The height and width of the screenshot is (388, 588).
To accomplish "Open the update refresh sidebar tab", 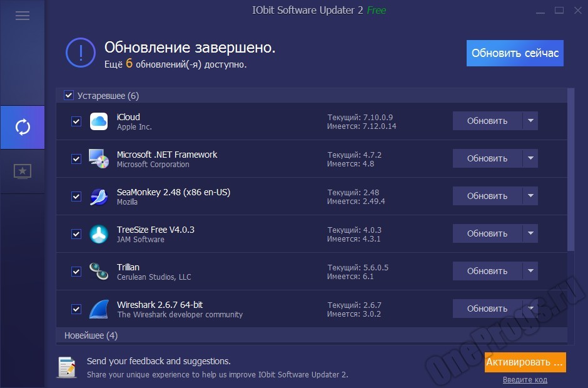I will click(23, 127).
